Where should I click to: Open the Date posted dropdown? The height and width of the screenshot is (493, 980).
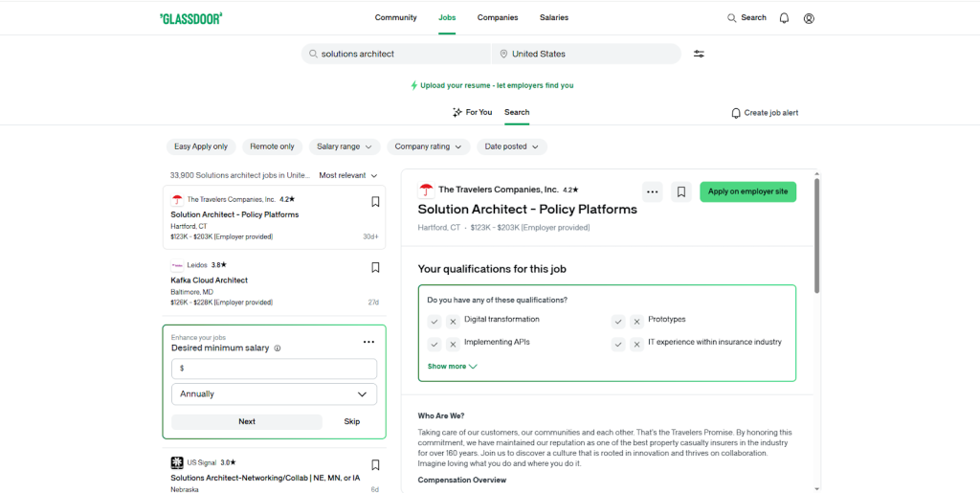[512, 146]
